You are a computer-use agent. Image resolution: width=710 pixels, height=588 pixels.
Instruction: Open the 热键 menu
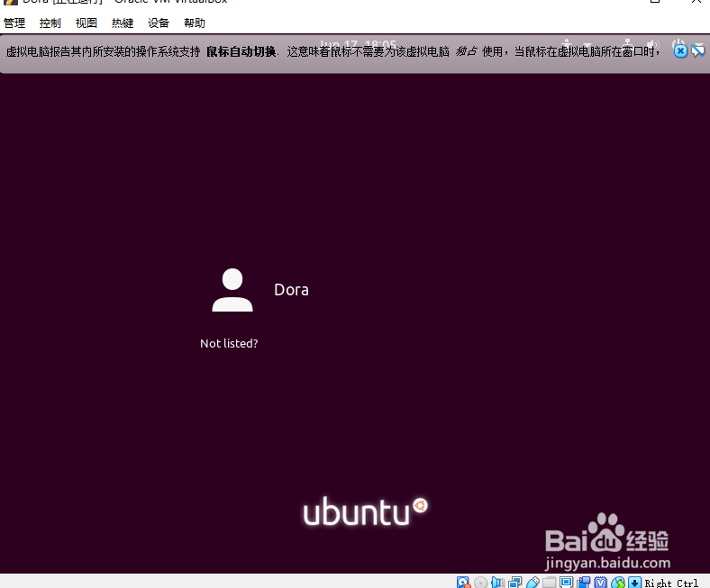click(123, 23)
